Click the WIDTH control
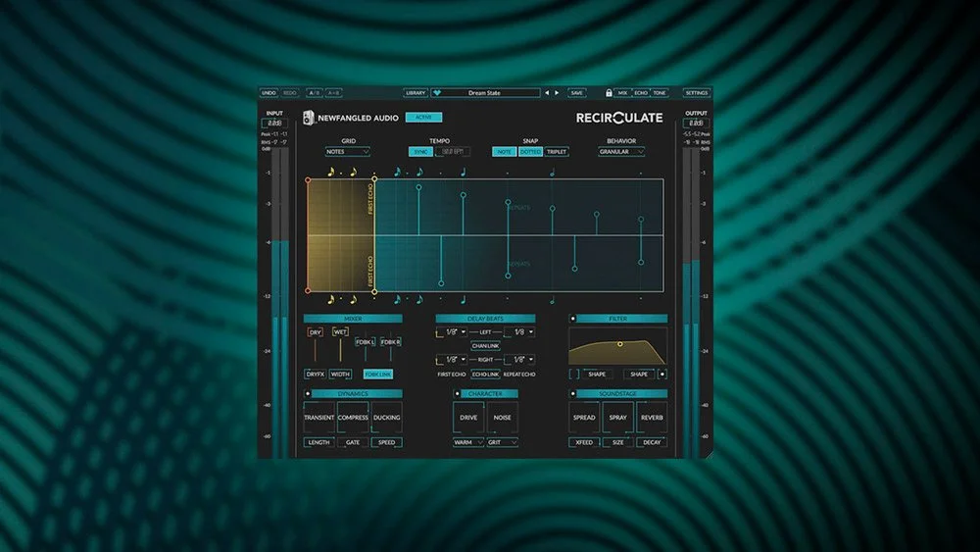This screenshot has height=552, width=980. pos(341,374)
